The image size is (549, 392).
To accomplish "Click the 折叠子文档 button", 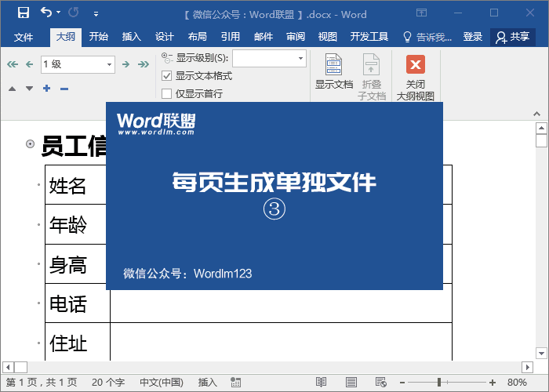I will [x=372, y=77].
